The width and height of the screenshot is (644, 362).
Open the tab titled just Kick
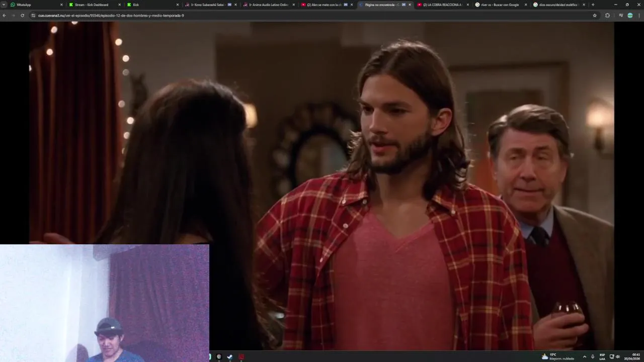152,5
